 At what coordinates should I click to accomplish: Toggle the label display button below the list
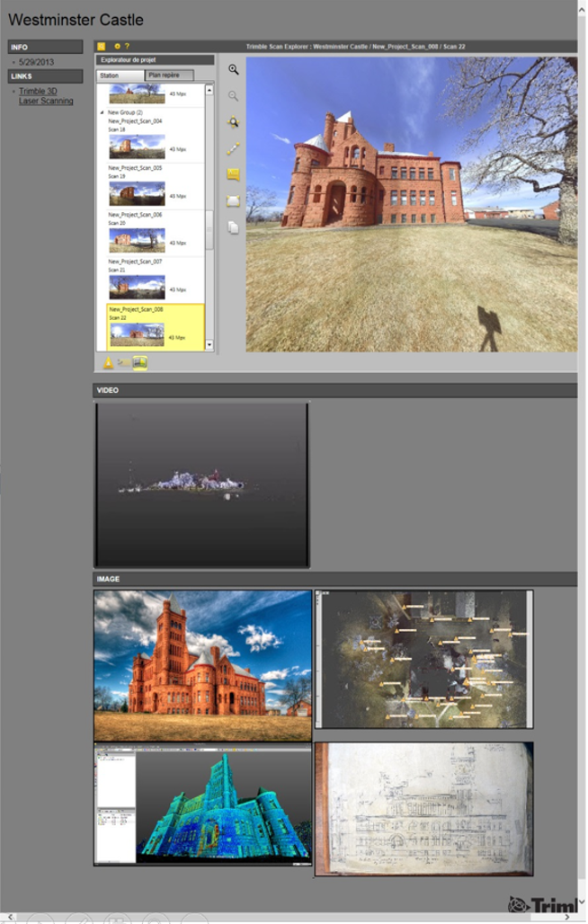[124, 363]
